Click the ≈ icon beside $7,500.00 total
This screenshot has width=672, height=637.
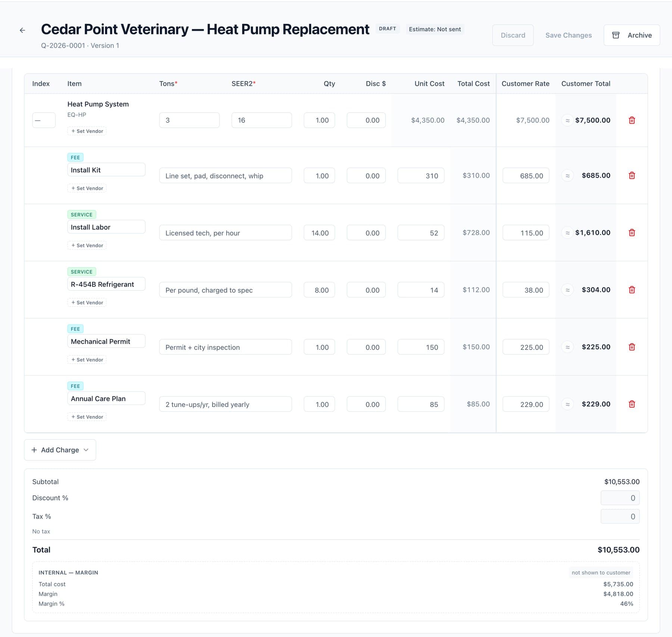[x=567, y=120]
